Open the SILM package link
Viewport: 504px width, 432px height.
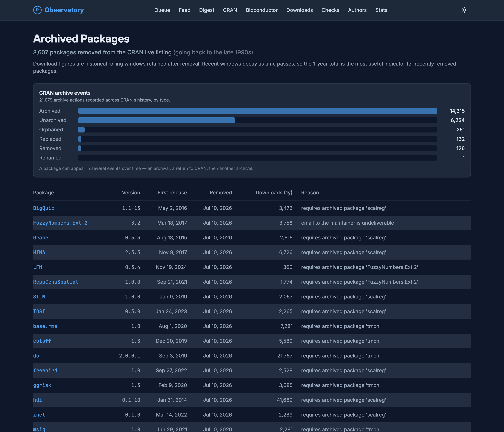click(39, 296)
